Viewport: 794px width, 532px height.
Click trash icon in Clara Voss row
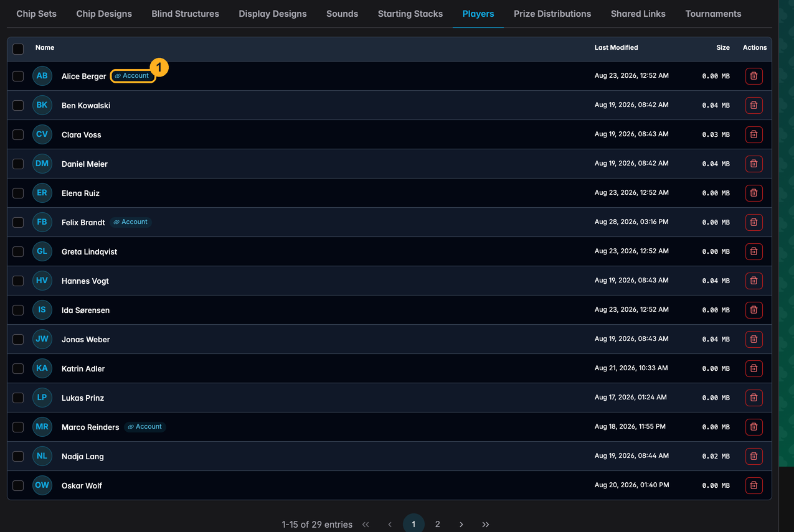[754, 134]
